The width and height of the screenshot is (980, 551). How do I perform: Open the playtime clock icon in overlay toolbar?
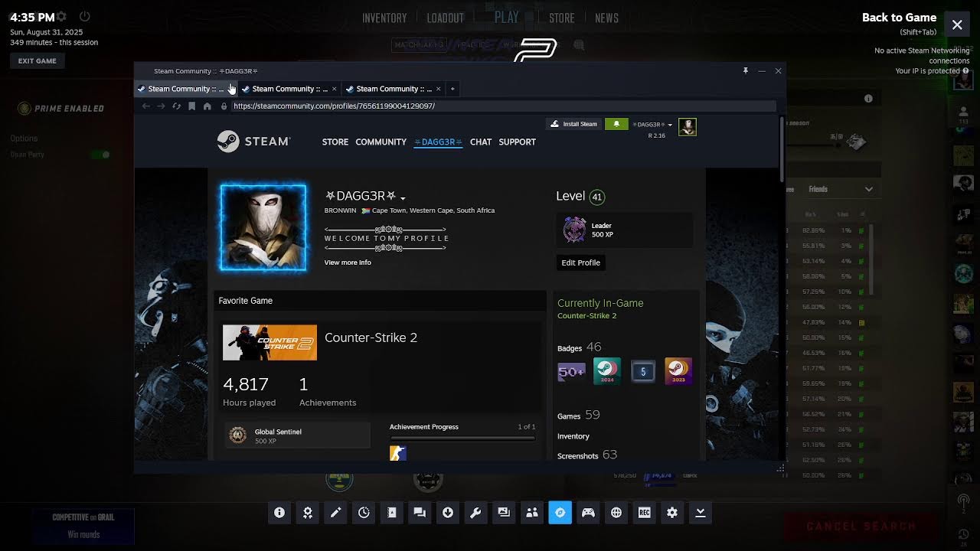[x=364, y=513]
